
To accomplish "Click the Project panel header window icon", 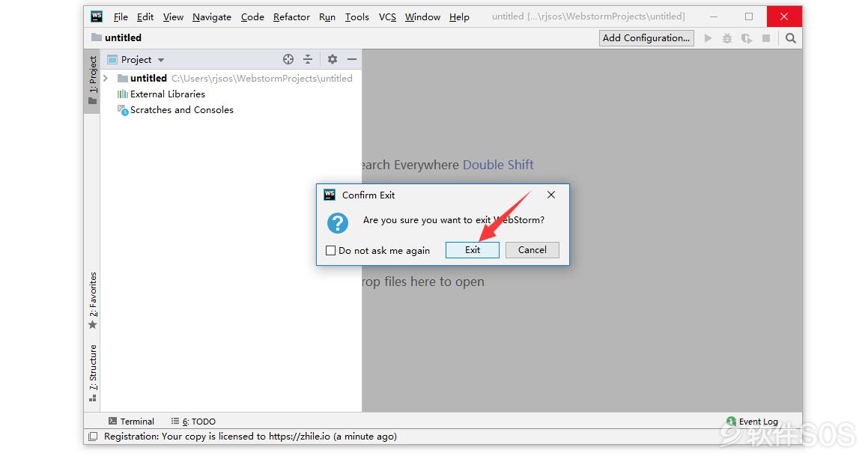I will [x=112, y=60].
